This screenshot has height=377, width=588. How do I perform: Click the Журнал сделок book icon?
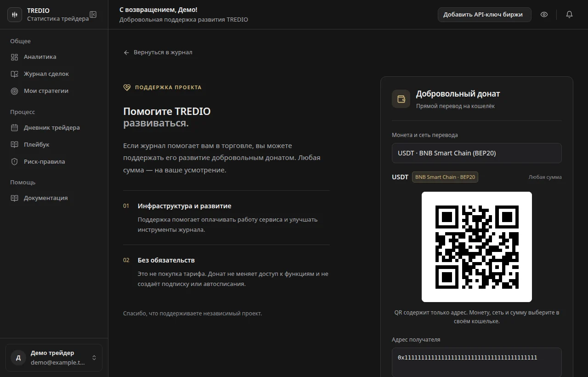(15, 74)
